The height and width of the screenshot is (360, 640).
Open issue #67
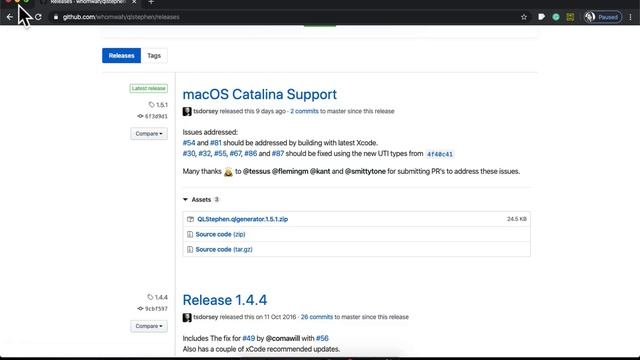click(x=236, y=153)
